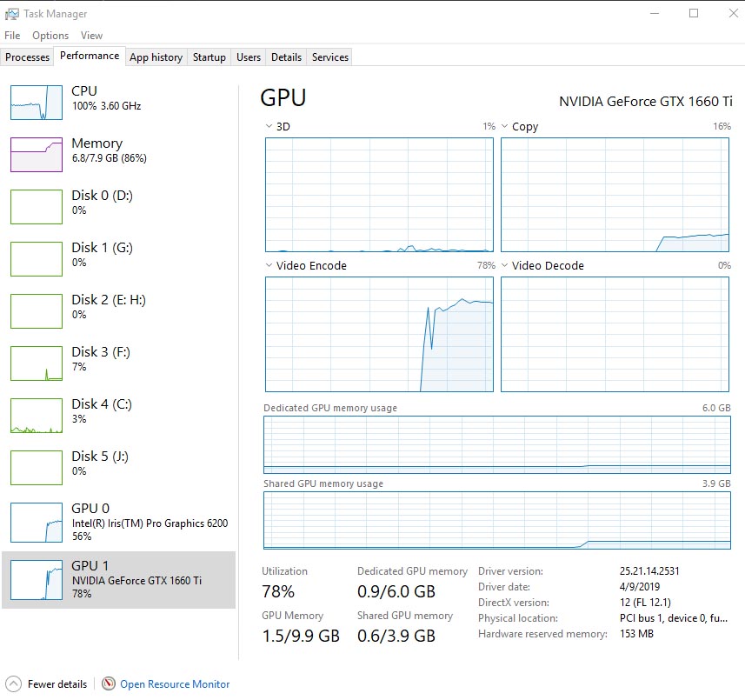
Task: Click the driver version 25.21.14.2531 value
Action: (649, 571)
